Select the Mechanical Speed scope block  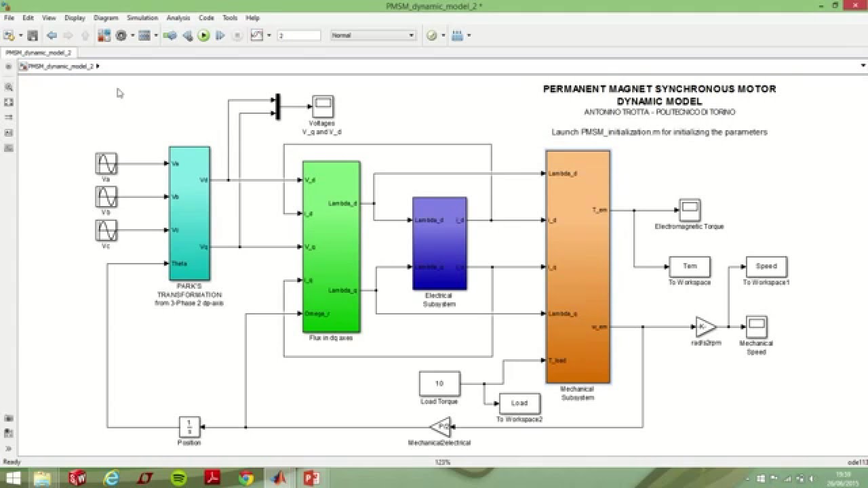click(x=756, y=327)
